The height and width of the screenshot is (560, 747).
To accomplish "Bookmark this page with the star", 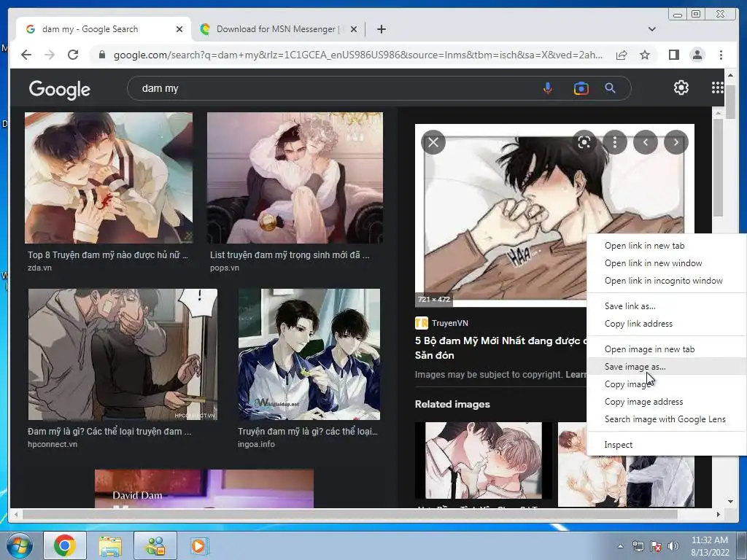I will pyautogui.click(x=645, y=55).
